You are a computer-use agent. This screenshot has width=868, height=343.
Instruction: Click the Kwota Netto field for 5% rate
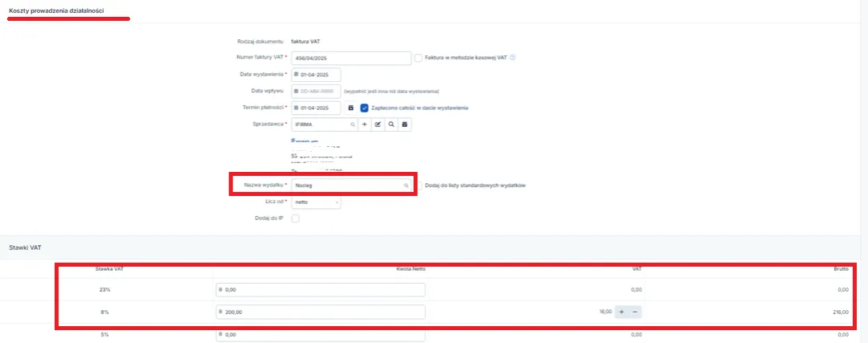pyautogui.click(x=321, y=335)
